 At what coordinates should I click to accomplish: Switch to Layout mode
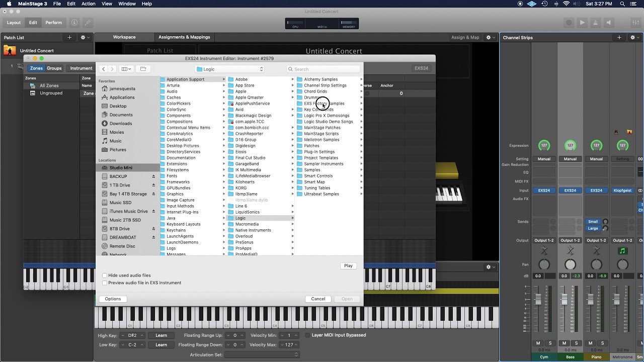(x=14, y=23)
